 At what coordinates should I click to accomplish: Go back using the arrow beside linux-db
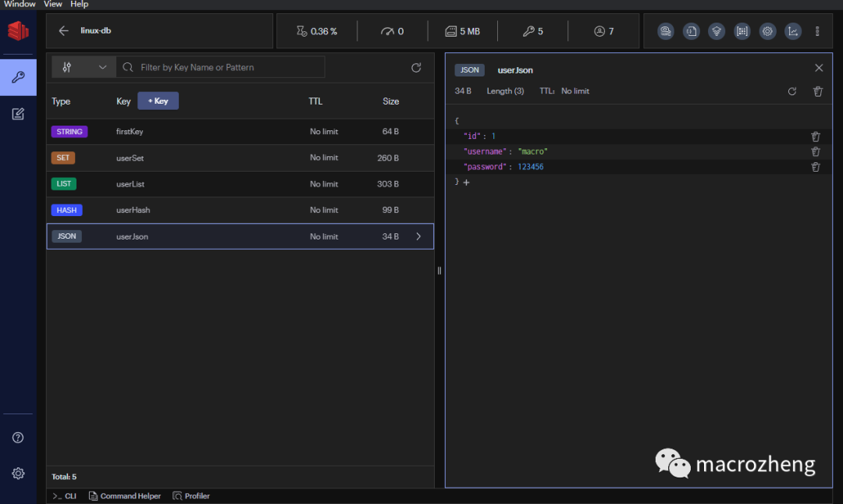click(x=63, y=30)
